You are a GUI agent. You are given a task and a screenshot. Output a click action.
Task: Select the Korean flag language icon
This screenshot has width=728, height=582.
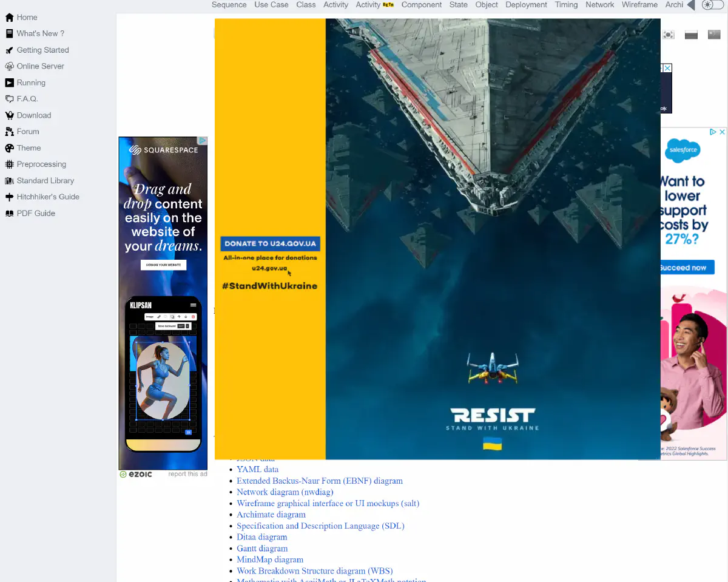point(668,35)
